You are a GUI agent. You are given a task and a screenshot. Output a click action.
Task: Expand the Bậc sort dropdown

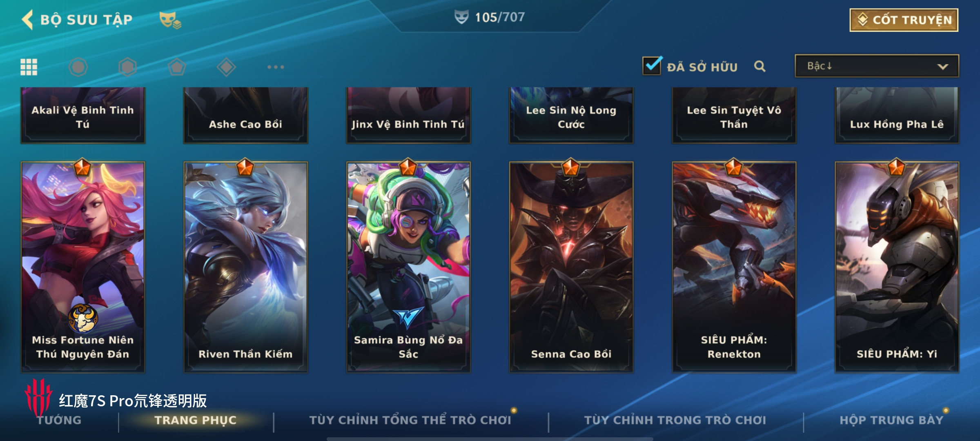pyautogui.click(x=877, y=66)
